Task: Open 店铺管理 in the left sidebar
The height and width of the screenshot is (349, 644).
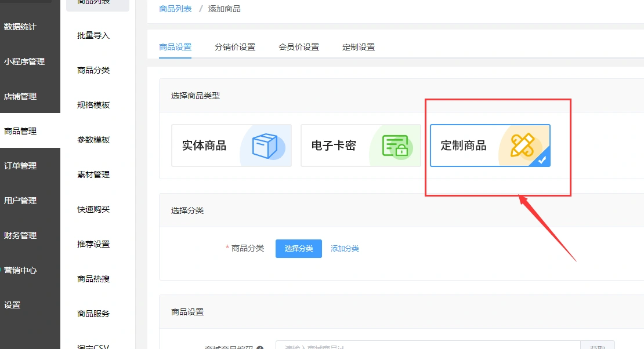Action: tap(20, 96)
